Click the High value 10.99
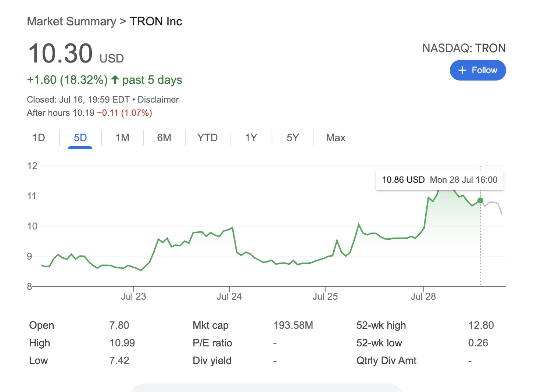Image resolution: width=555 pixels, height=392 pixels. coord(122,343)
